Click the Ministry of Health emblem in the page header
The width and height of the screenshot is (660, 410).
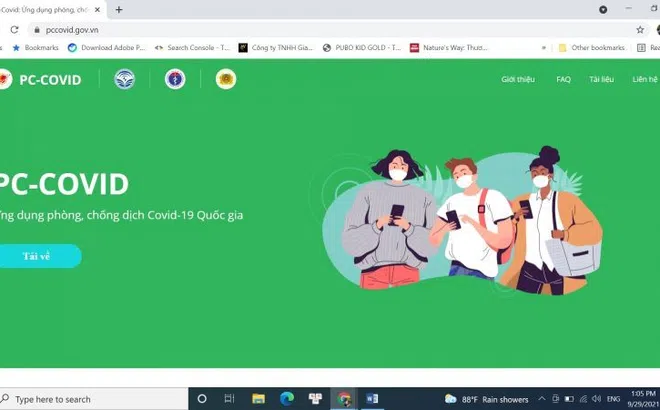point(175,79)
